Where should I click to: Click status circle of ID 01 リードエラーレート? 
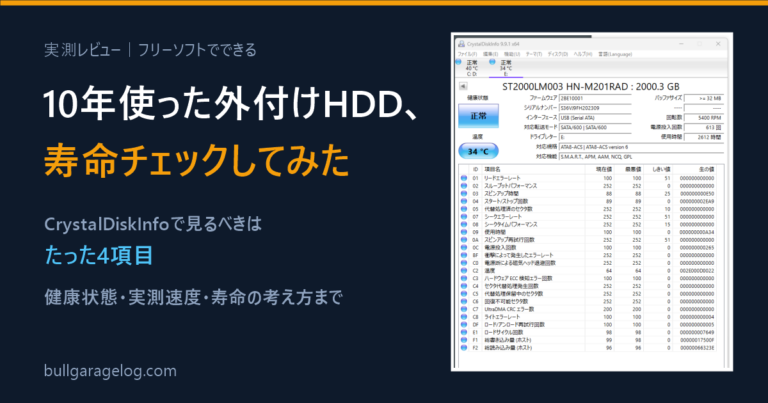pyautogui.click(x=464, y=178)
